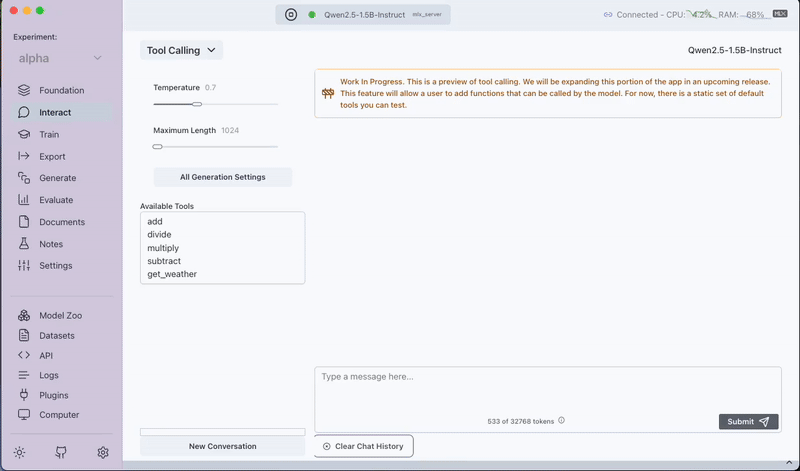The image size is (800, 471).
Task: Open the Plugins section
Action: (53, 395)
